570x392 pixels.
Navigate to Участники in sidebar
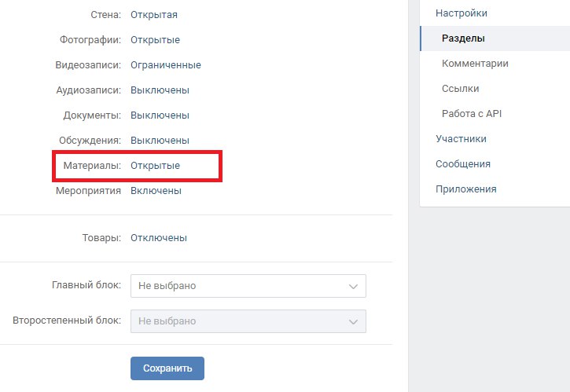click(461, 138)
